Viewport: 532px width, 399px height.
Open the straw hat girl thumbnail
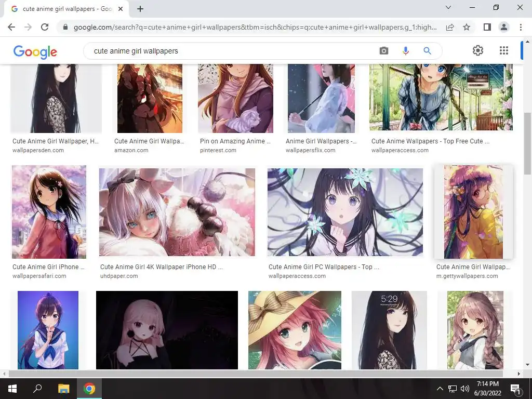pyautogui.click(x=295, y=330)
